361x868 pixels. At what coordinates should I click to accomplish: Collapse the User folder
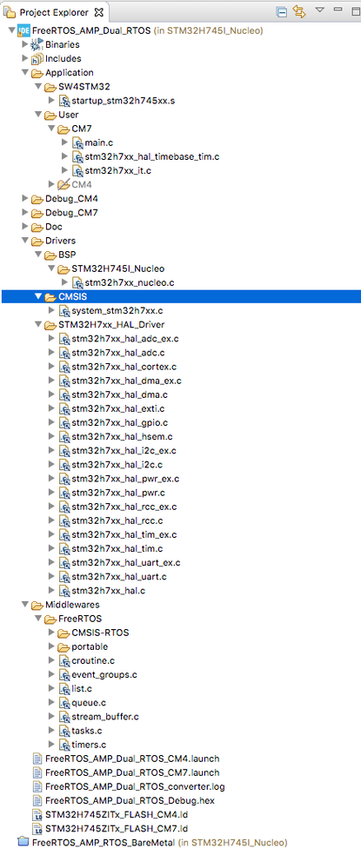pyautogui.click(x=38, y=115)
